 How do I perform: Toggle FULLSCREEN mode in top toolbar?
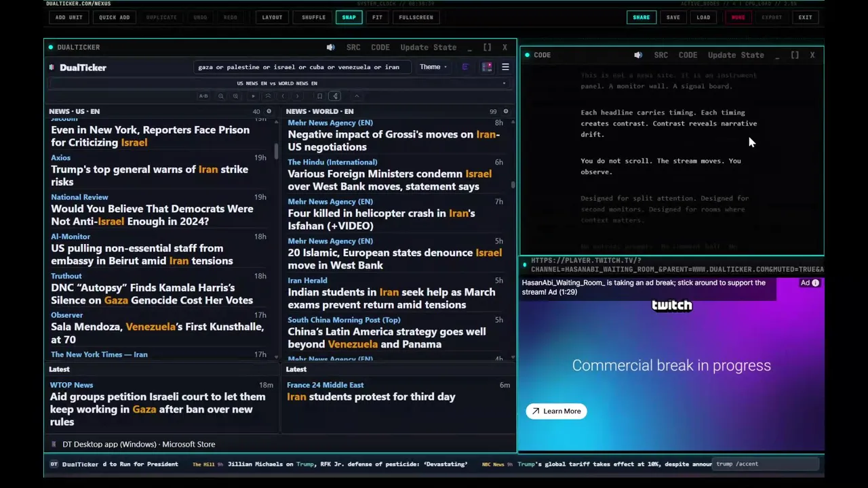tap(416, 17)
